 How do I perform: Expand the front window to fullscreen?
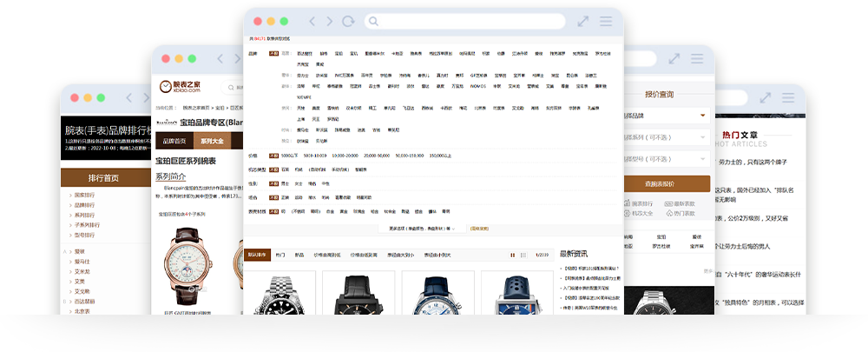pos(583,21)
